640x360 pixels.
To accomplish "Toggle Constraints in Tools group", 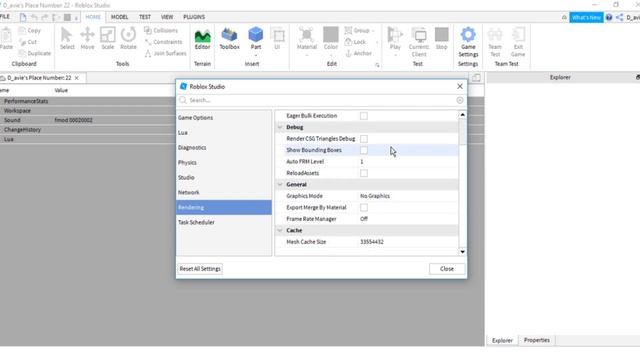I will click(x=163, y=42).
